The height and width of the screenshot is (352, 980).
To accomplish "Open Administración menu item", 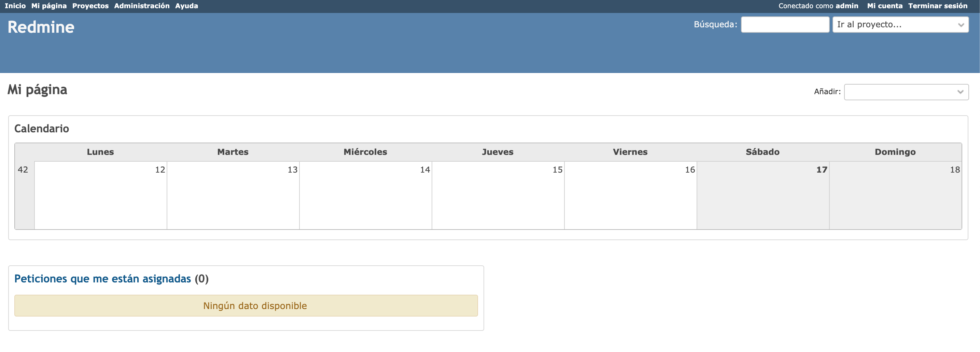I will coord(142,6).
